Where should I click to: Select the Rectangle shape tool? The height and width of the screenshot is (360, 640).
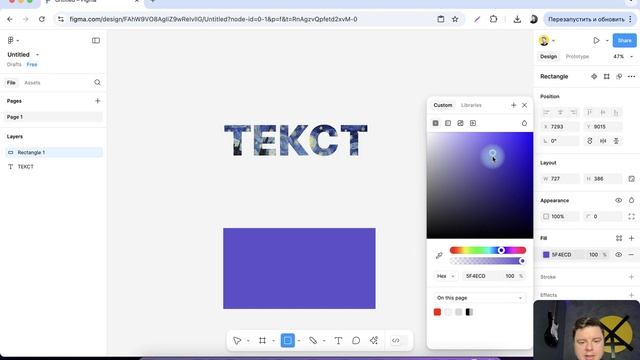[288, 340]
